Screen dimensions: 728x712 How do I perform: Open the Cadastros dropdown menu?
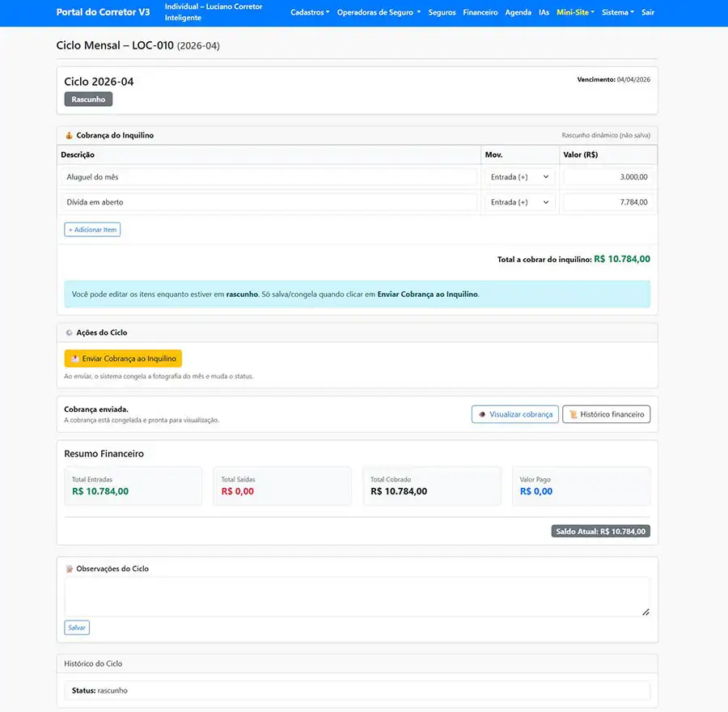pyautogui.click(x=310, y=13)
